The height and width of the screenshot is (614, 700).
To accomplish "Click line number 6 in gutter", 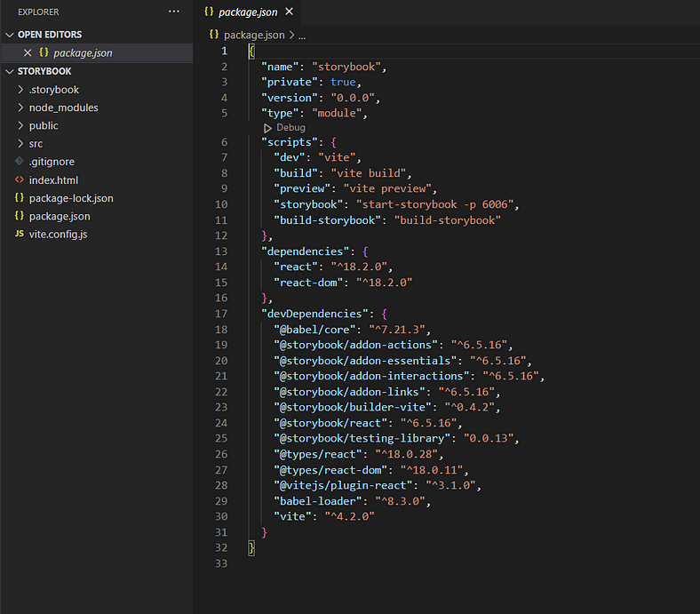I will click(x=224, y=142).
